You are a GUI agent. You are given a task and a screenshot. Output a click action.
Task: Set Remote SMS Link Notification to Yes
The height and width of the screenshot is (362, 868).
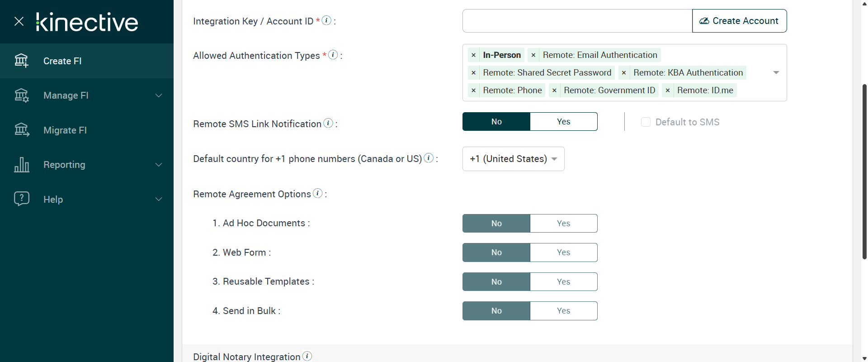pyautogui.click(x=563, y=122)
